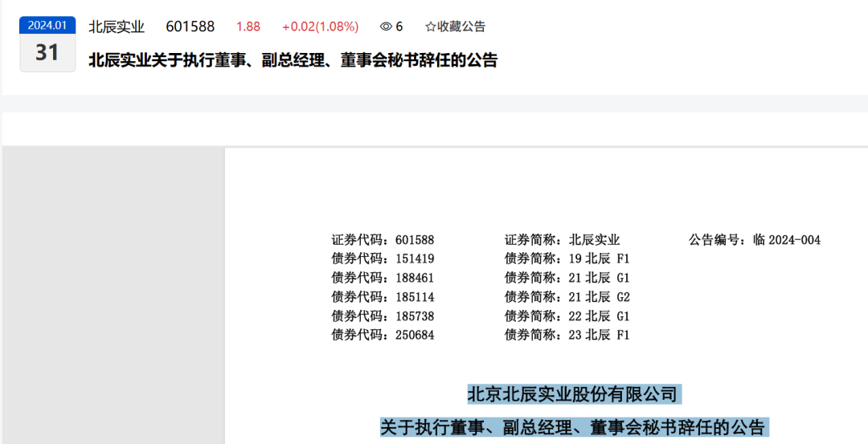868x444 pixels.
Task: Click 债券代码：185738
Action: 383,316
